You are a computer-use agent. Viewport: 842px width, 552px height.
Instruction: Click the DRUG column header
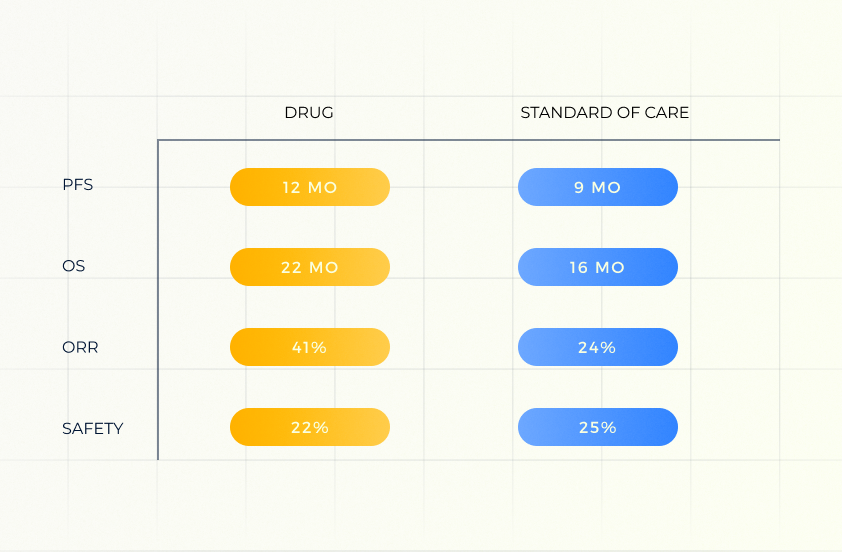(309, 112)
